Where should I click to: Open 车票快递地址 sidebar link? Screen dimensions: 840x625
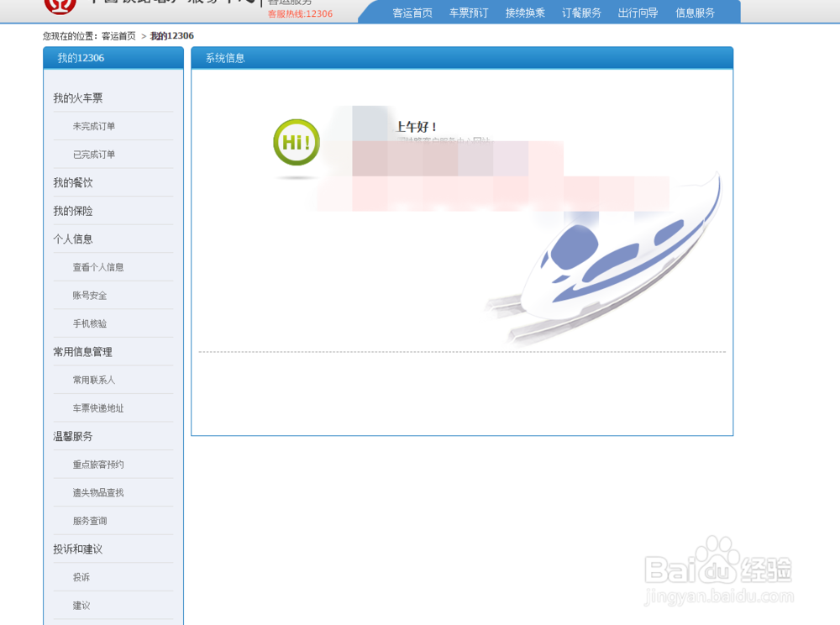point(98,408)
